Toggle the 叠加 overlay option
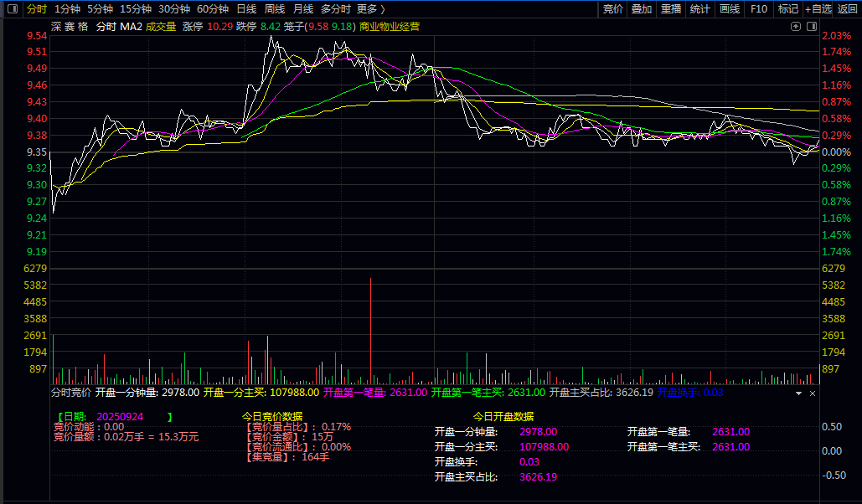This screenshot has width=862, height=504. tap(642, 9)
